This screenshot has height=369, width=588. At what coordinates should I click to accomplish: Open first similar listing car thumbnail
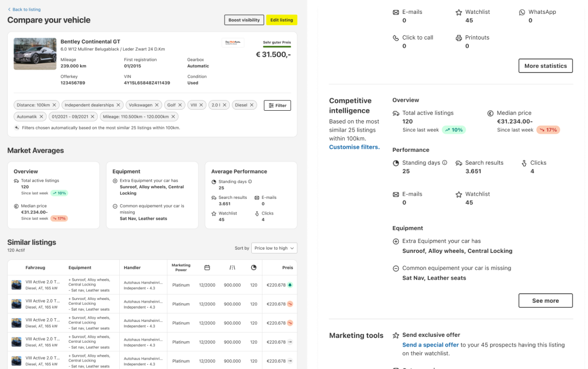17,285
